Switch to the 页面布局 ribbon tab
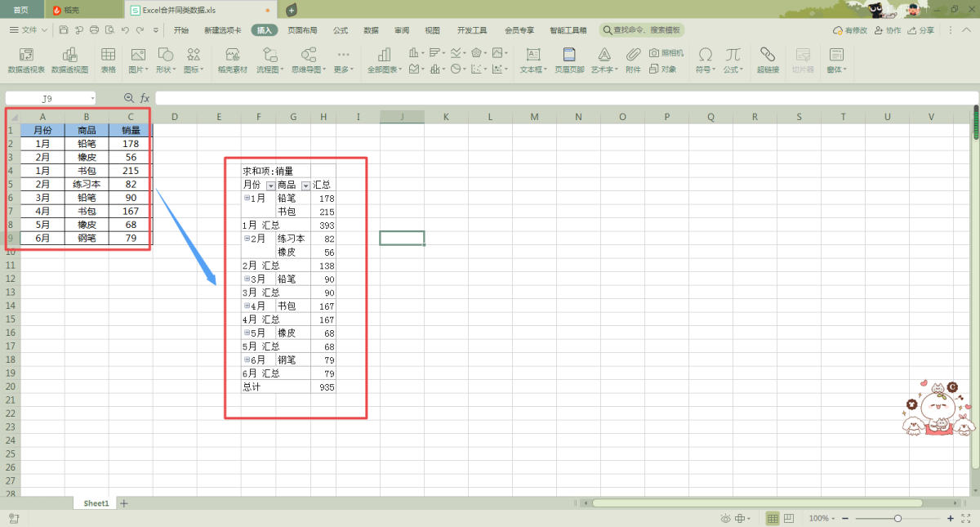Screen dimensions: 980x527 tap(302, 30)
